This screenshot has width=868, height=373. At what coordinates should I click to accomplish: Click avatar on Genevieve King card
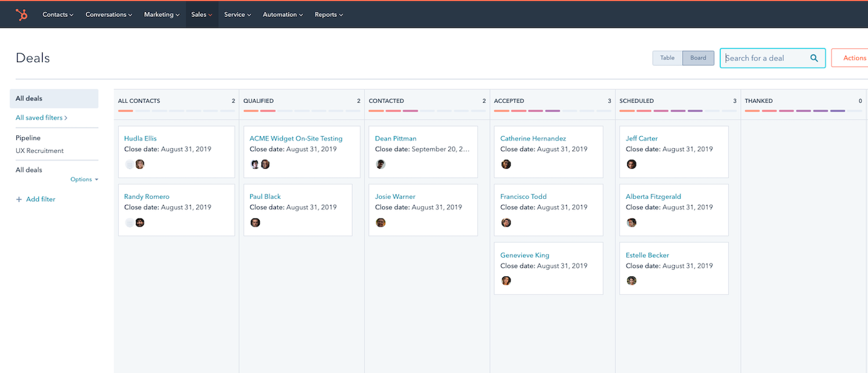pyautogui.click(x=506, y=281)
